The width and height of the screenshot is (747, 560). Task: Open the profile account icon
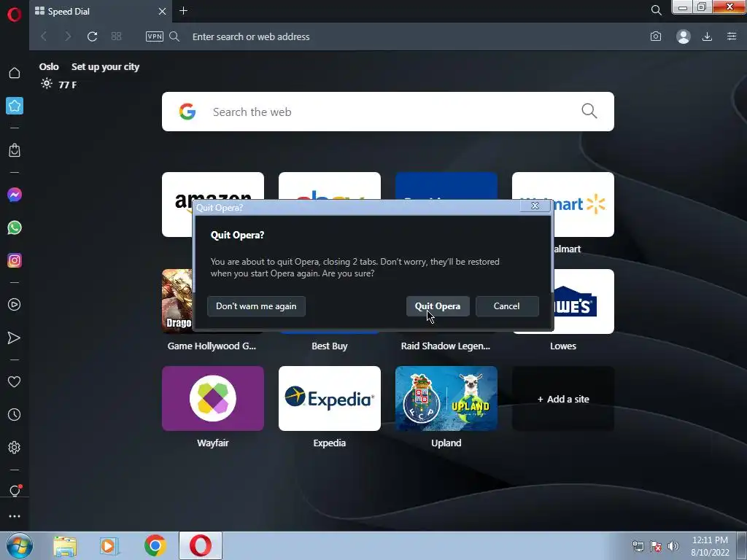683,36
